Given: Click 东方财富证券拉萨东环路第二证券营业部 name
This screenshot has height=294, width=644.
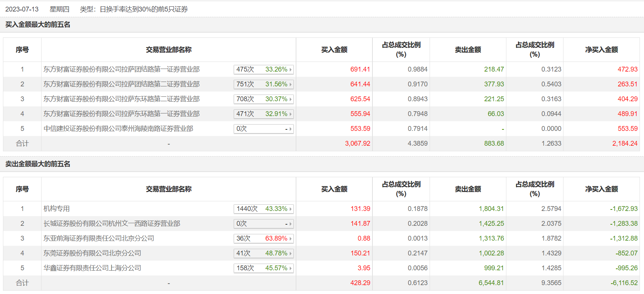Looking at the screenshot, I should [121, 99].
